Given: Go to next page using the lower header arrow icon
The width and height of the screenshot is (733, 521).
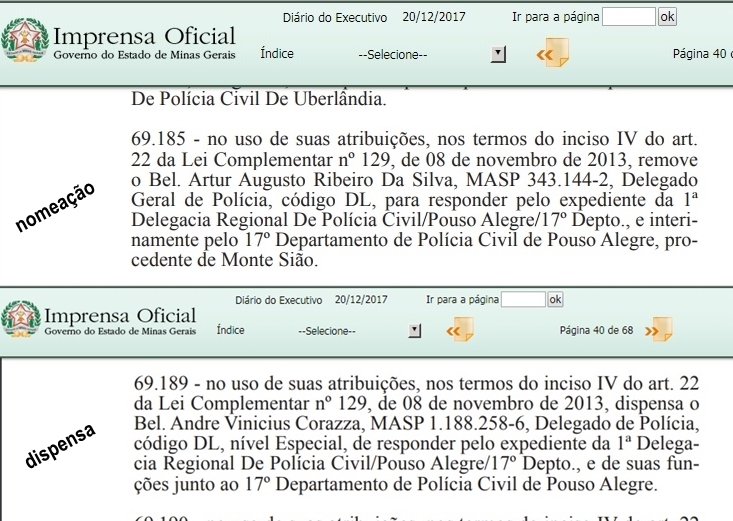Looking at the screenshot, I should point(659,330).
